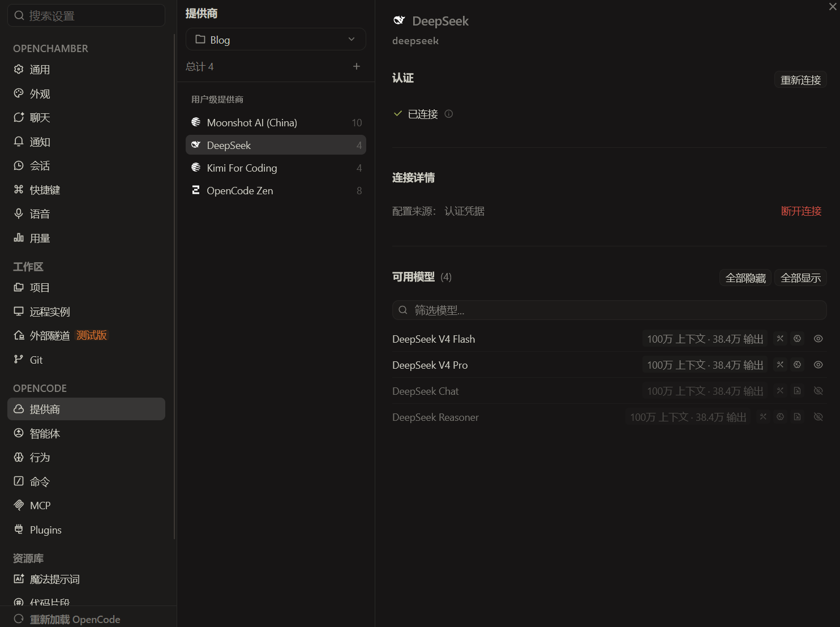Viewport: 840px width, 627px height.
Task: Open the Blog project dropdown
Action: pos(276,40)
